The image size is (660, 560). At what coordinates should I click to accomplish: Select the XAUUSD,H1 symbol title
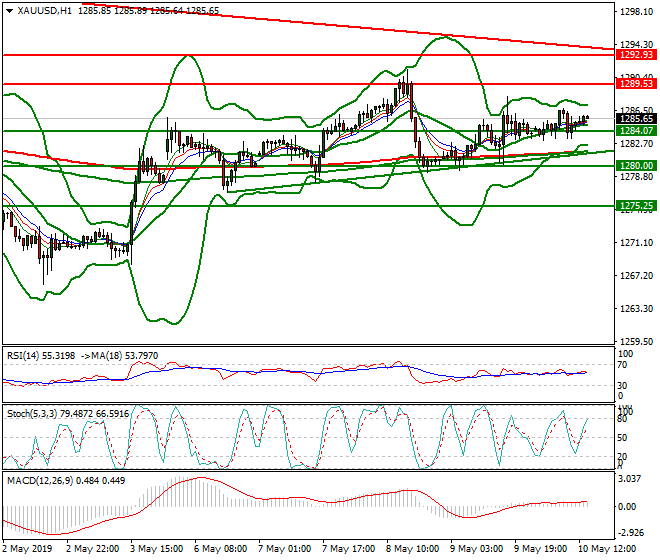click(x=45, y=11)
